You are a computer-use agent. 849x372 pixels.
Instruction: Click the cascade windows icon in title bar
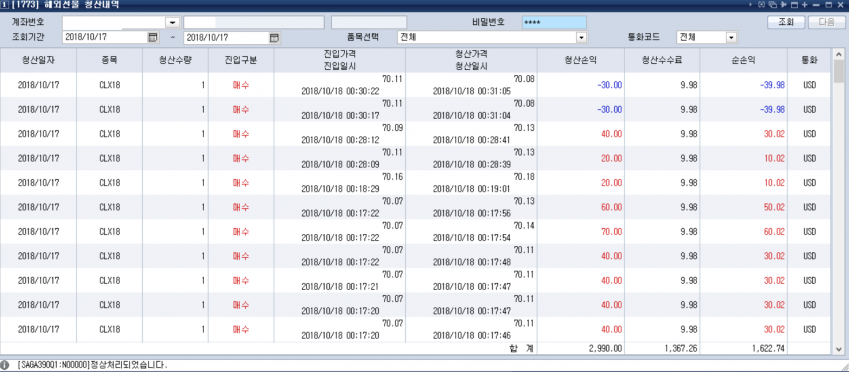point(773,4)
